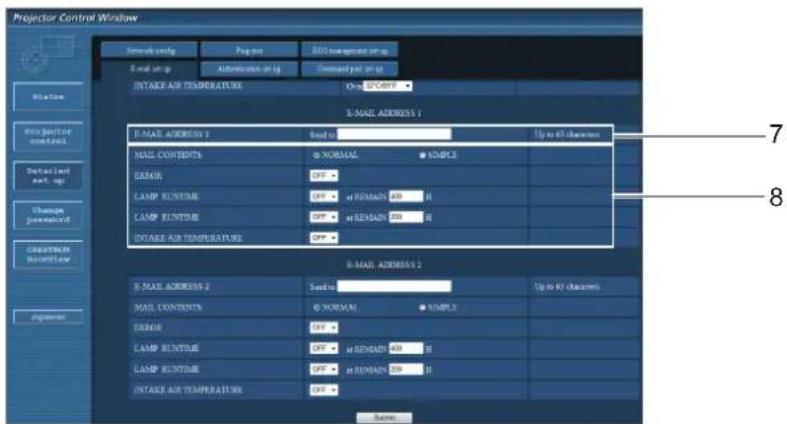
Task: Click the 'MAIL CONTENTS' label under address 1
Action: 168,155
